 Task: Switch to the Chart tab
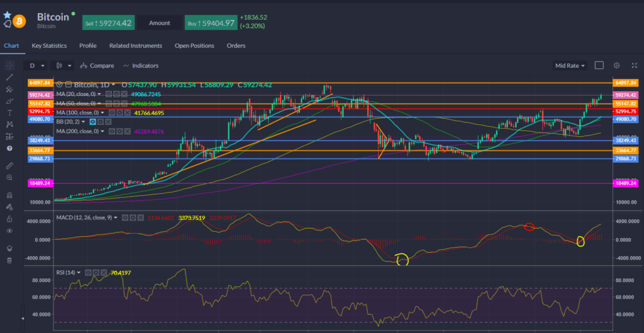pyautogui.click(x=11, y=45)
